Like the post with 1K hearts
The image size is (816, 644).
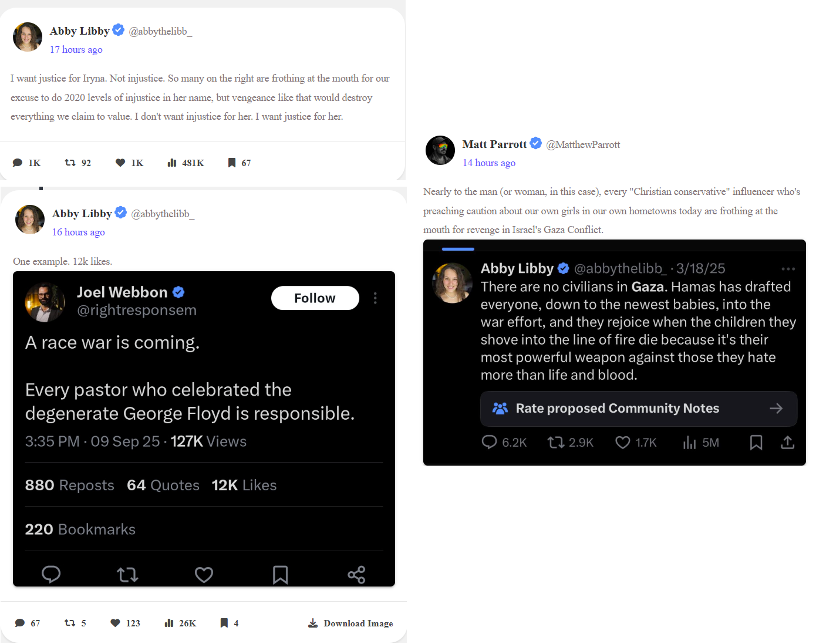click(120, 163)
